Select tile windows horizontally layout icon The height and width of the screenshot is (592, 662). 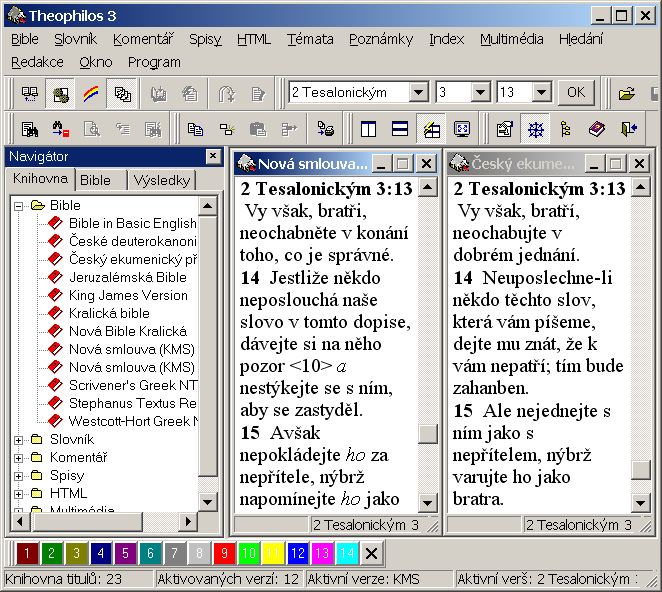[399, 129]
